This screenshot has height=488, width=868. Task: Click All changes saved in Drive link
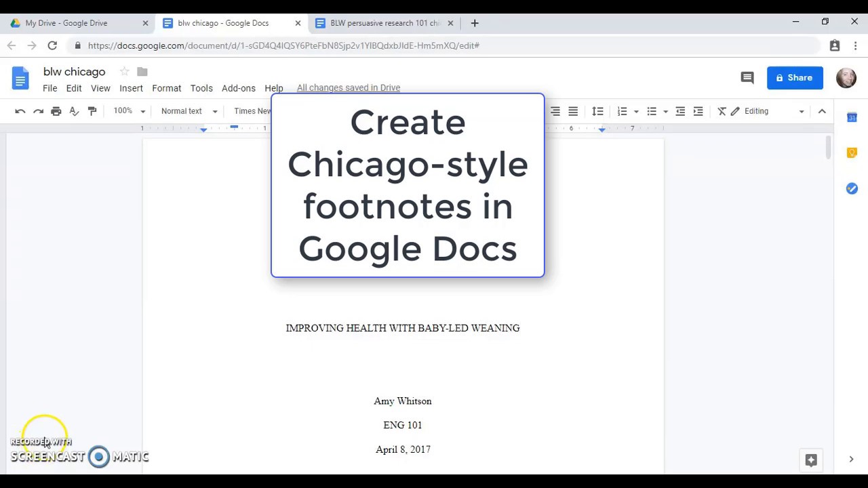pos(349,88)
